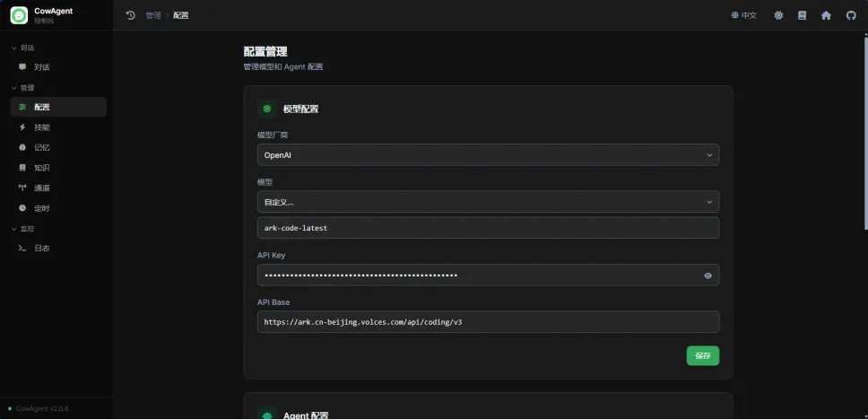Open the 对话 sidebar item
Image resolution: width=868 pixels, height=420 pixels.
tap(58, 67)
